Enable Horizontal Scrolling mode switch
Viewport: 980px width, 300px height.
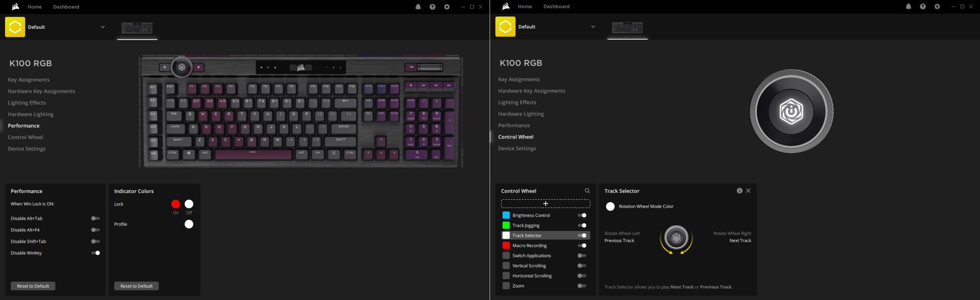click(x=582, y=276)
